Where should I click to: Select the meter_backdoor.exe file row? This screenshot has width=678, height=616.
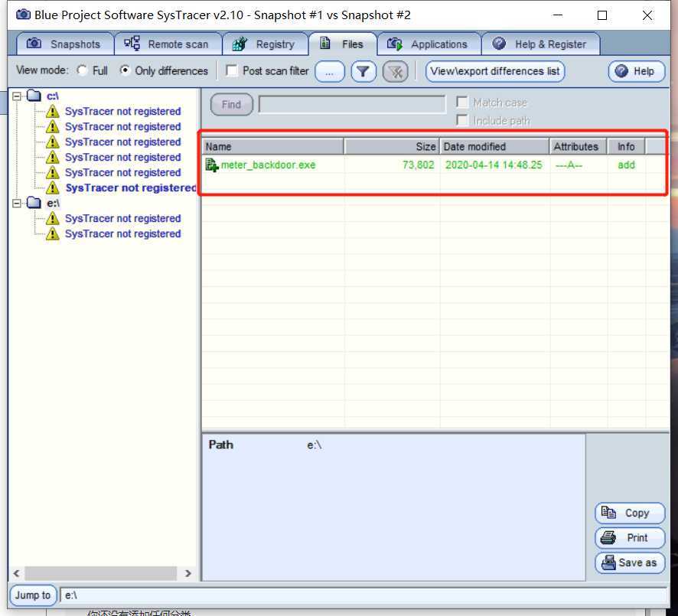coord(434,165)
